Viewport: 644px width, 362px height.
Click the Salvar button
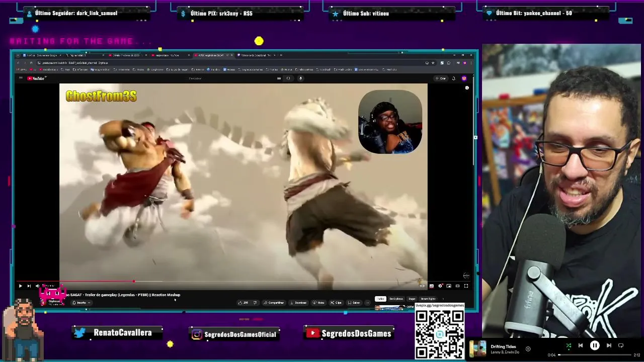[354, 303]
